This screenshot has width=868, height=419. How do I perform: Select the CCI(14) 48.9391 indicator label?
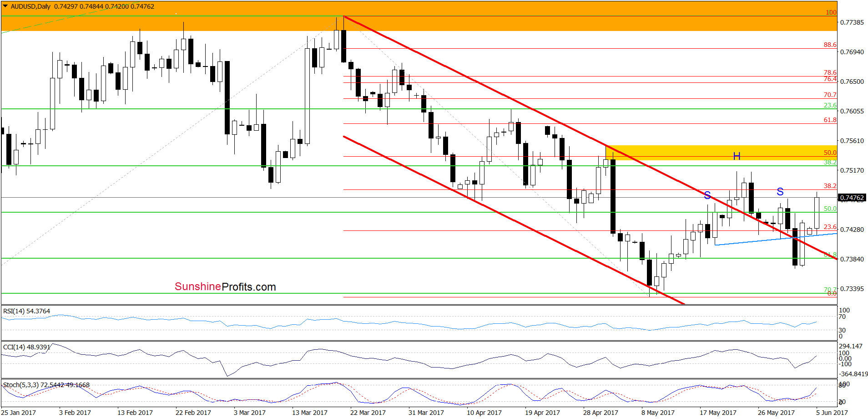26,347
